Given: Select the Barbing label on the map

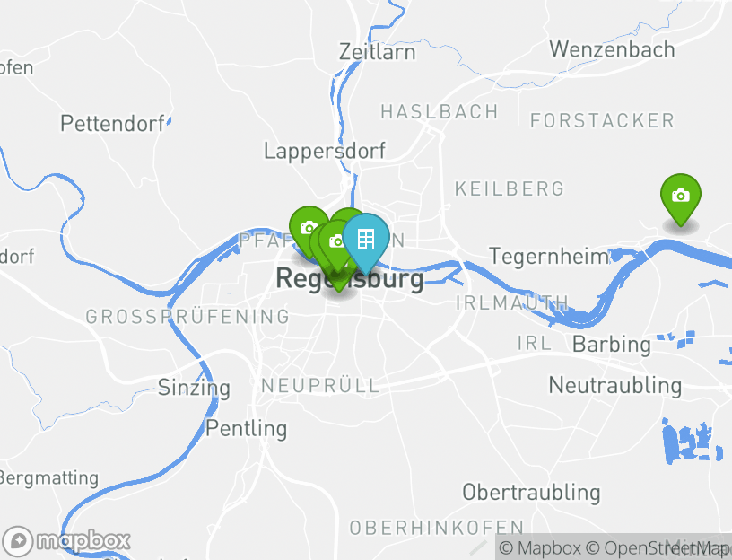Looking at the screenshot, I should pyautogui.click(x=612, y=345).
